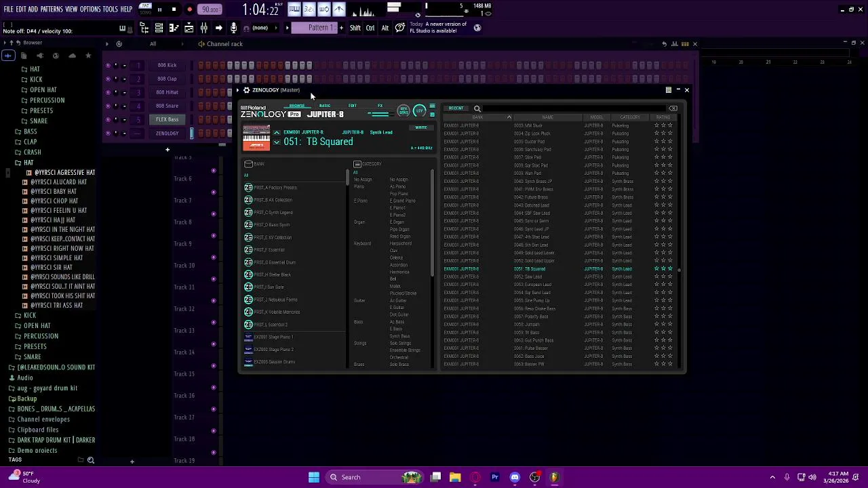Click the Shift modifier button in toolbar
Screen dimensions: 868x488
[355, 28]
